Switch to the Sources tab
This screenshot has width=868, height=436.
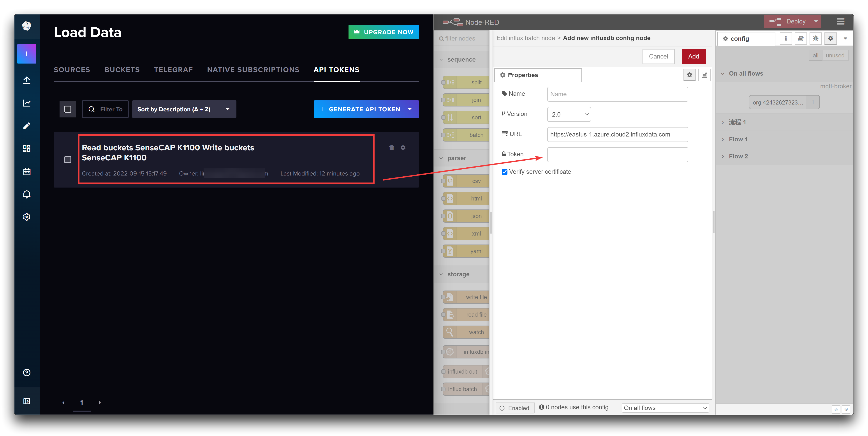(x=72, y=70)
